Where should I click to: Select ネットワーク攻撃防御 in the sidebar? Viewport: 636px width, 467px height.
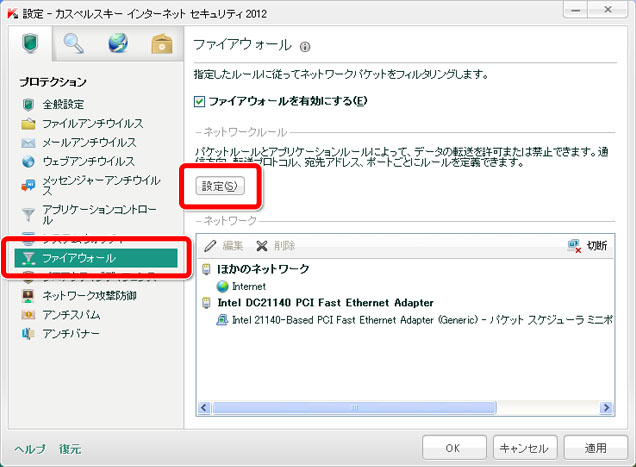click(89, 295)
